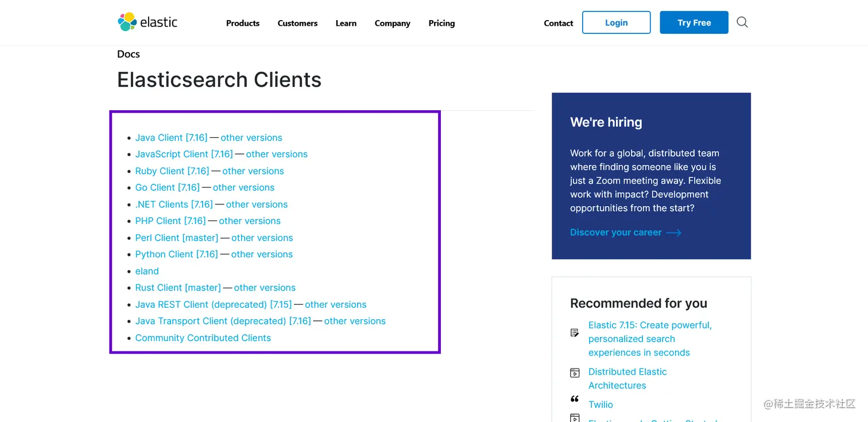
Task: Open the Company menu
Action: [393, 23]
